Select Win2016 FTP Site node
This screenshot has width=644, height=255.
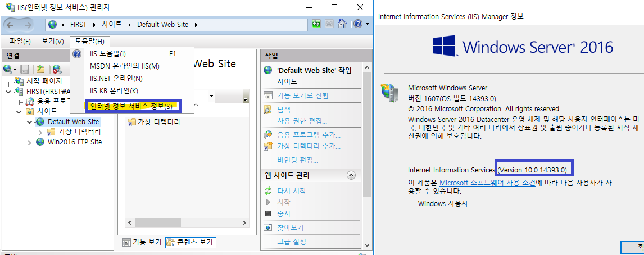74,142
